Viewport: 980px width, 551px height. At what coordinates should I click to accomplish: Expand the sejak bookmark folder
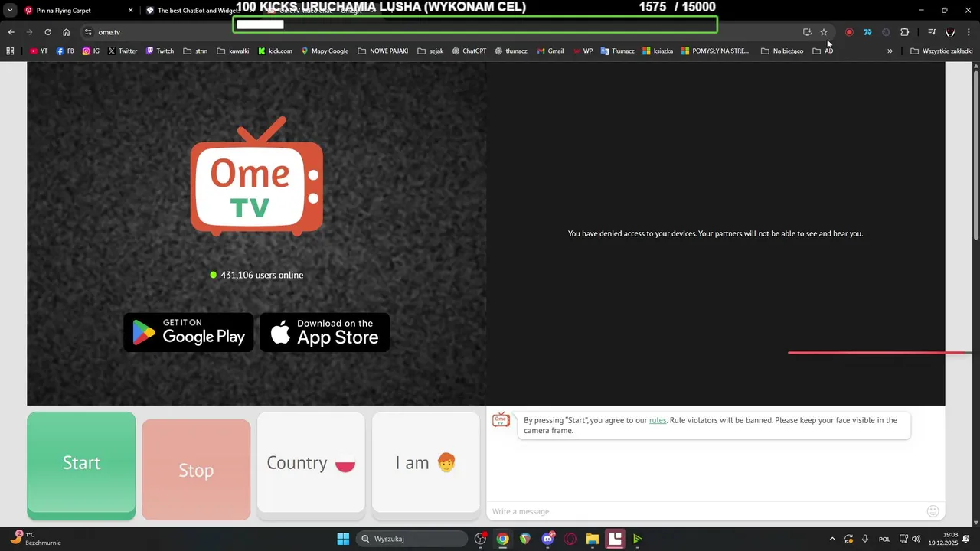430,51
